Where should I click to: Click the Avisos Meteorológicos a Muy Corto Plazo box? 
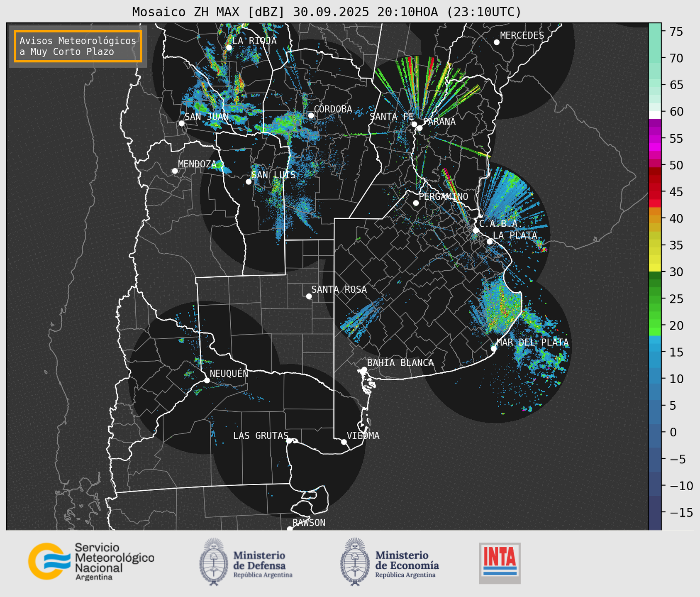(78, 46)
